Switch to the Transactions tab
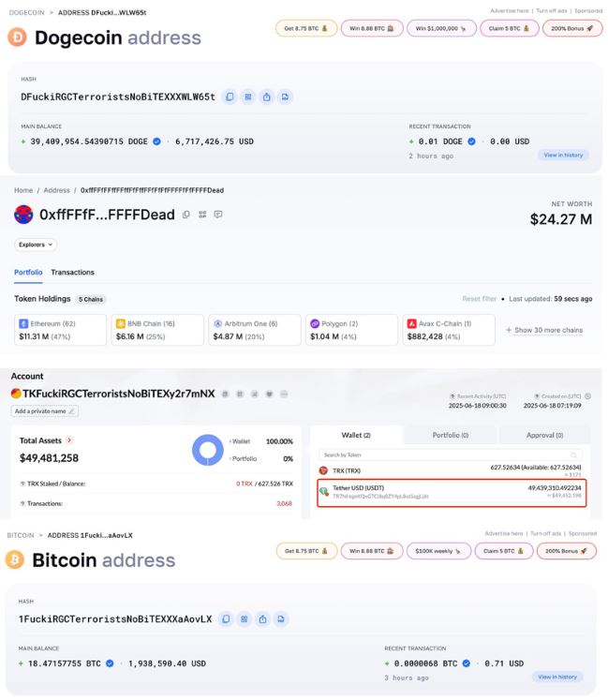The image size is (608, 700). click(x=72, y=273)
